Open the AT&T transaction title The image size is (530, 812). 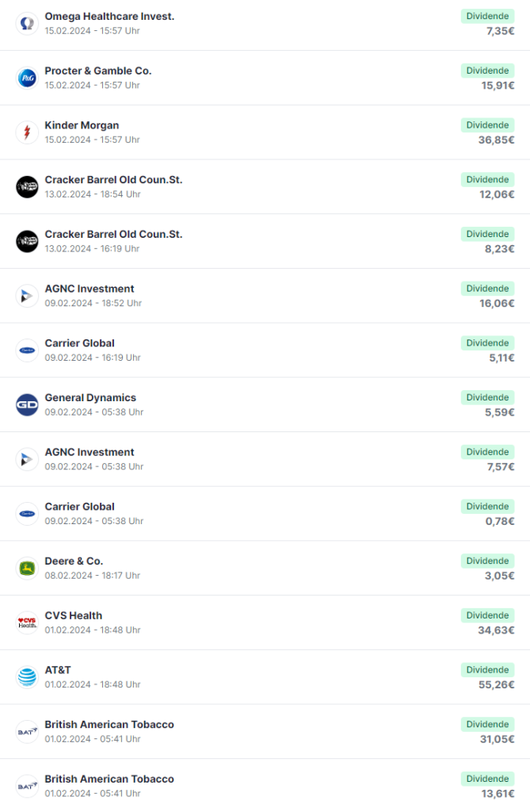[x=58, y=670]
